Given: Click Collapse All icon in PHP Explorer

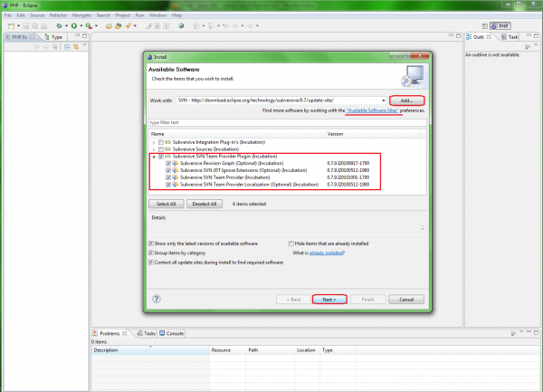Looking at the screenshot, I should [x=67, y=47].
